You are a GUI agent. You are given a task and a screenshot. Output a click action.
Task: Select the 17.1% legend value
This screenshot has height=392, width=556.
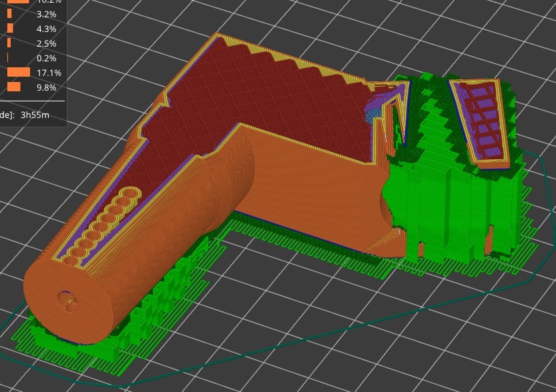[49, 73]
